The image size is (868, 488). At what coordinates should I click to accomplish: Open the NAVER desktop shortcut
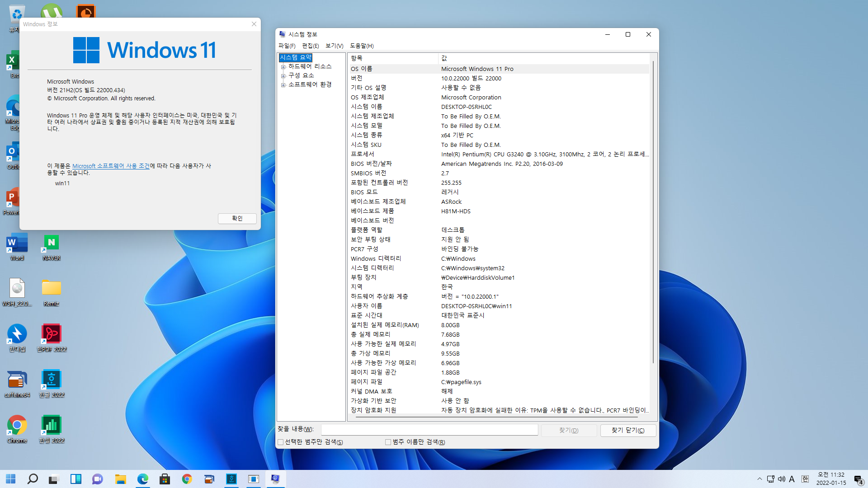52,247
